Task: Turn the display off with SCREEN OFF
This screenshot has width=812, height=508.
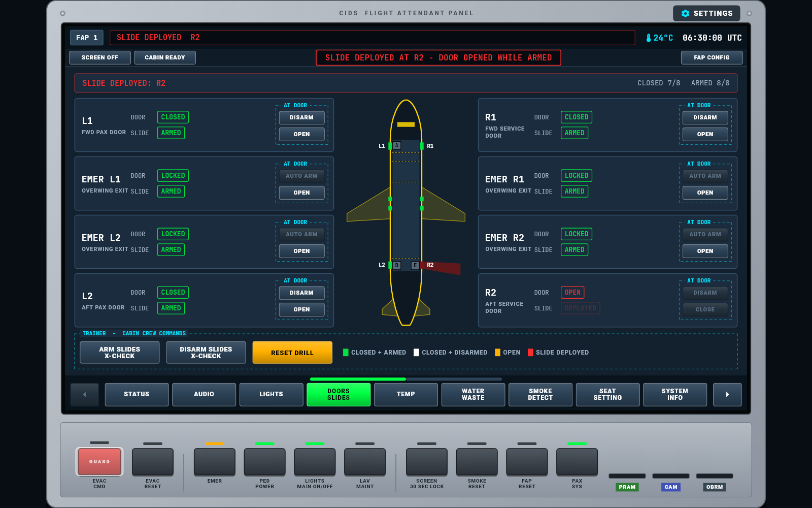Action: pyautogui.click(x=100, y=58)
